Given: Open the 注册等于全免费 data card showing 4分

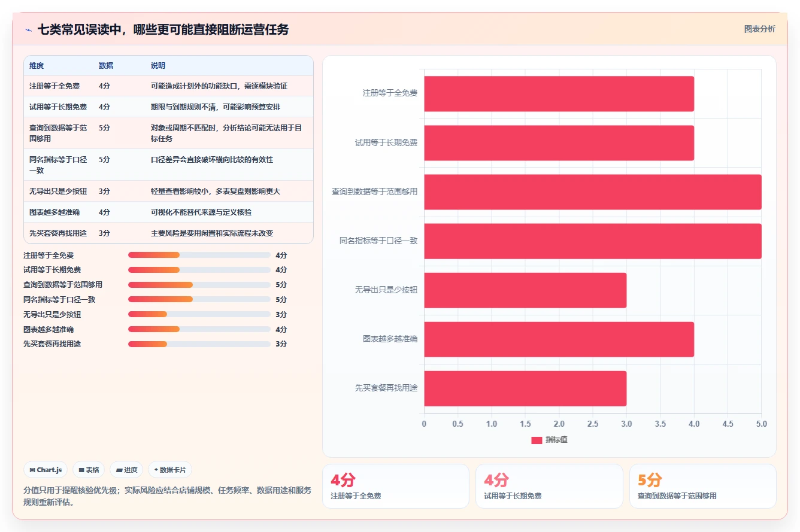Looking at the screenshot, I should coord(396,486).
